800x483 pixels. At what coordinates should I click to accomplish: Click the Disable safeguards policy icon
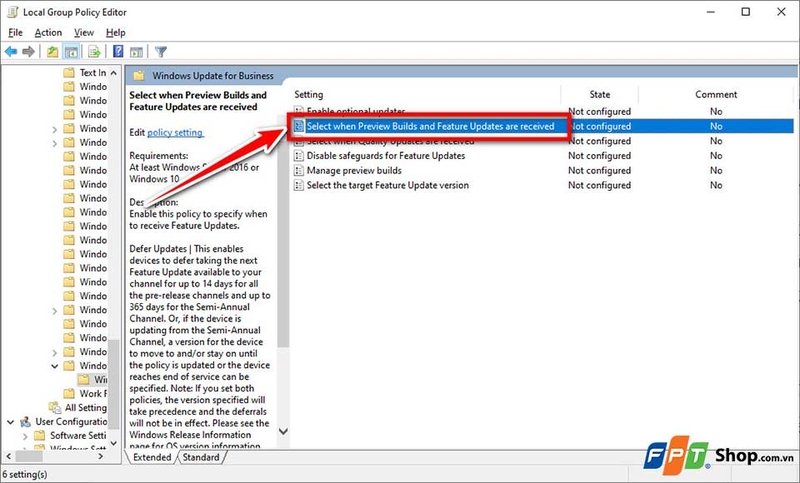298,156
